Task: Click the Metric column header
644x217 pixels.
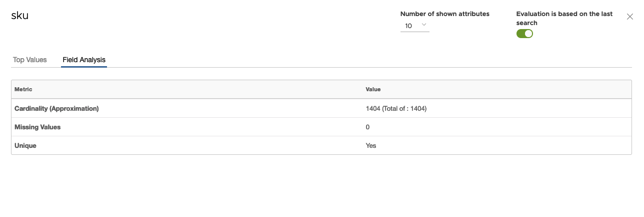Action: (23, 89)
